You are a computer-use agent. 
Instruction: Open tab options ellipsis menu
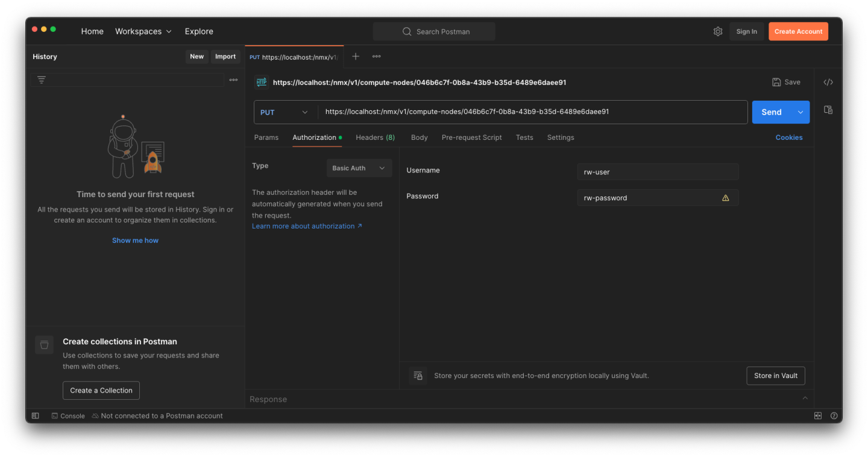coord(376,56)
